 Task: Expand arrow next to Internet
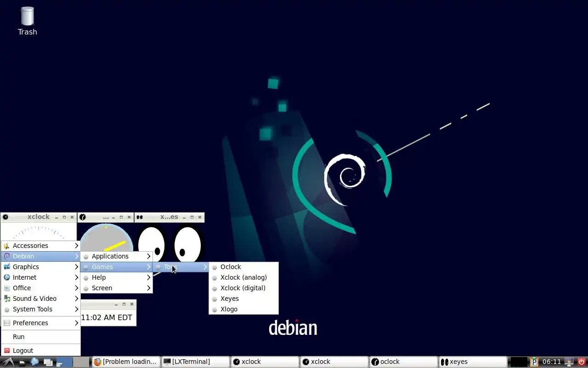76,277
